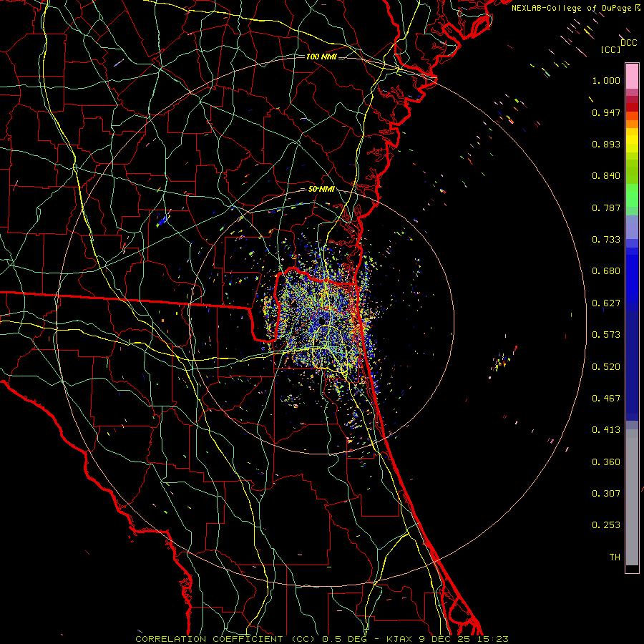This screenshot has height=644, width=644.
Task: Click the 0.947 color scale label
Action: coord(606,112)
